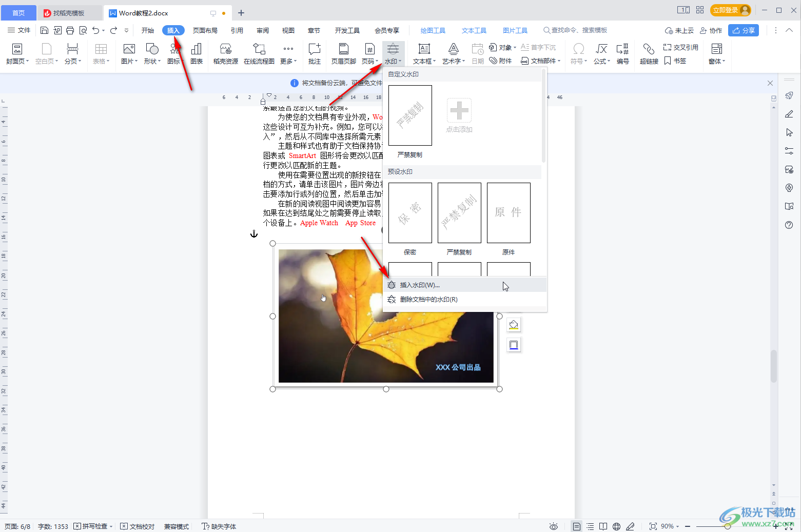
Task: Click the Share (分享) button
Action: pyautogui.click(x=744, y=30)
